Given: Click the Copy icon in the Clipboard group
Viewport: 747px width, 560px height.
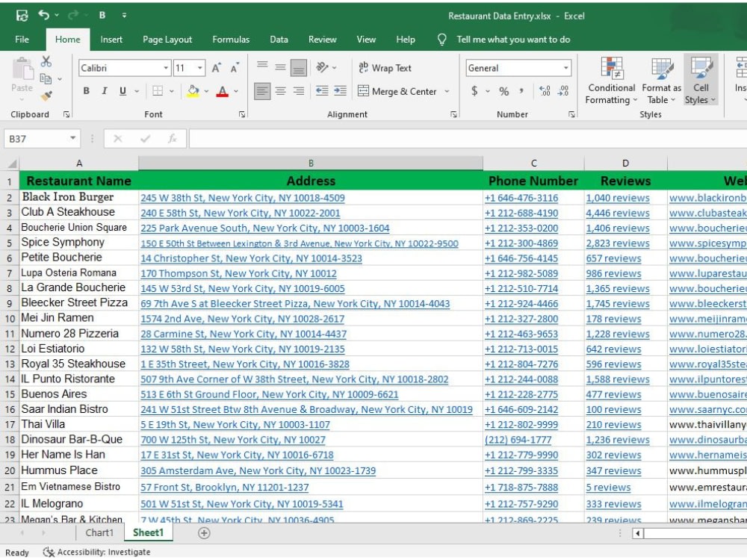Looking at the screenshot, I should click(46, 78).
